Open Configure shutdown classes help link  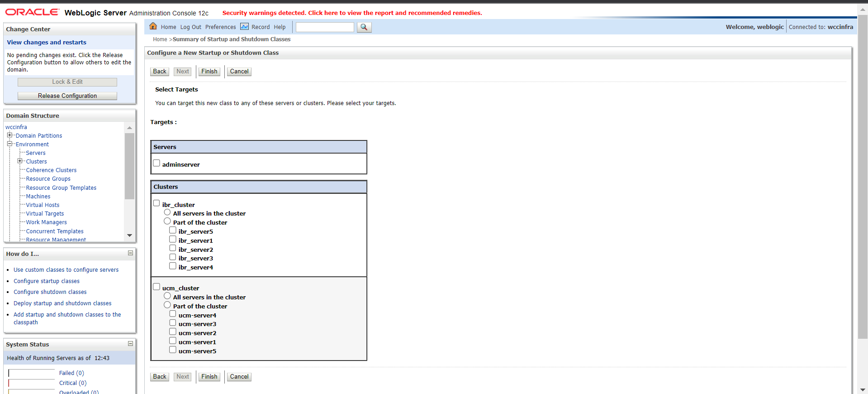pyautogui.click(x=50, y=292)
